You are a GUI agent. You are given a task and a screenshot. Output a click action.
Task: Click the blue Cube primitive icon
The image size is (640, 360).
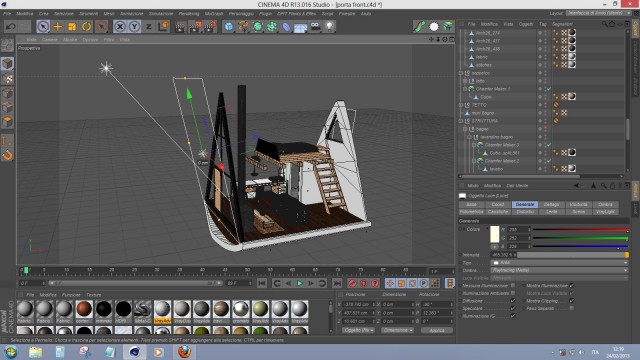[229, 27]
